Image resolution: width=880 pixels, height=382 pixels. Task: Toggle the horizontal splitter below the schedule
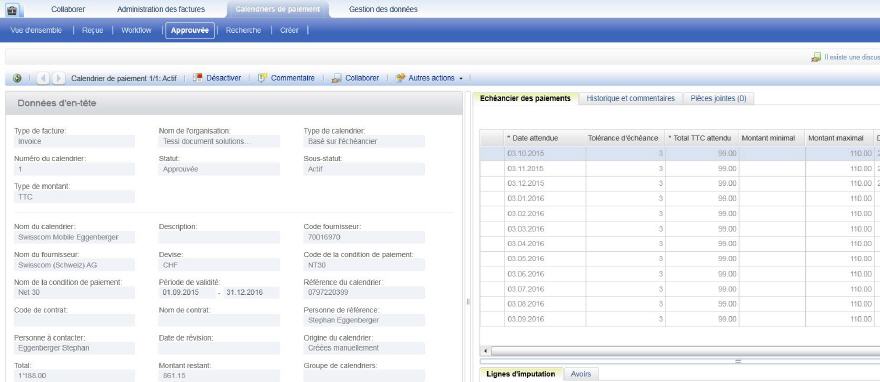(739, 361)
